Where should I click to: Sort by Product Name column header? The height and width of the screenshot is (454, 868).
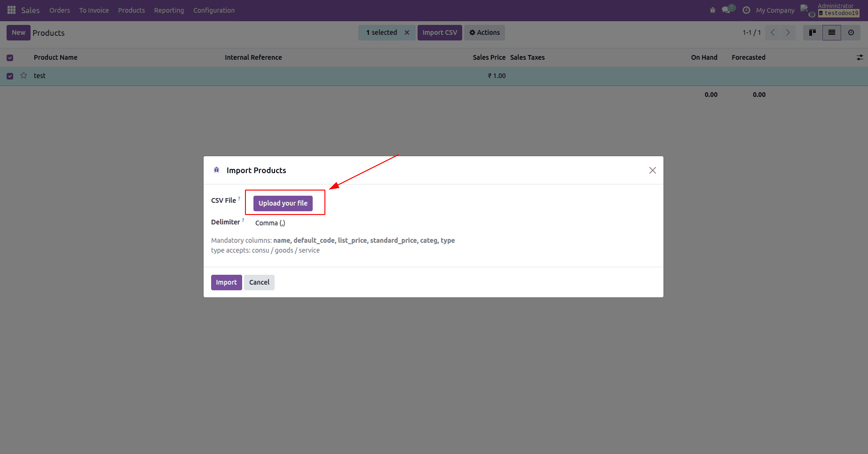55,57
